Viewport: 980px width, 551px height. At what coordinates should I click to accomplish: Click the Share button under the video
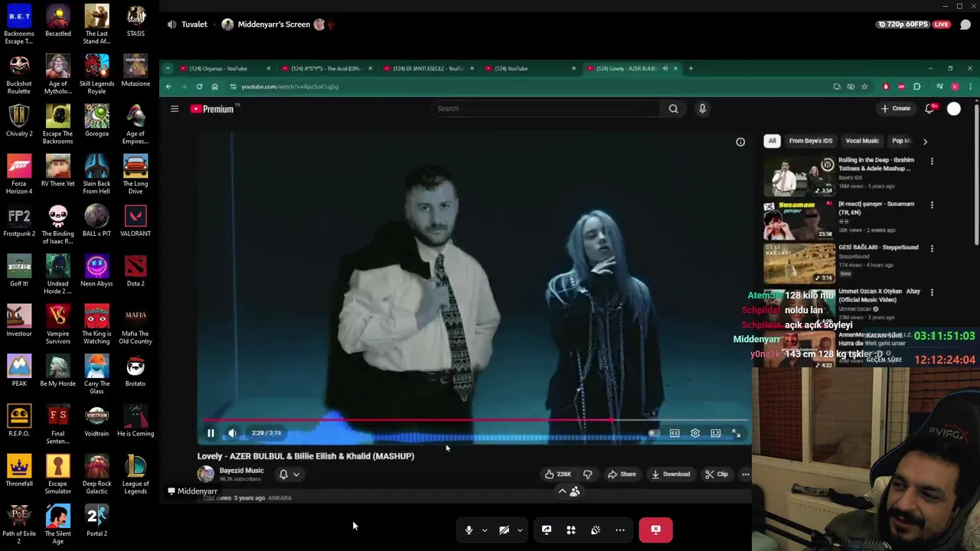(622, 474)
